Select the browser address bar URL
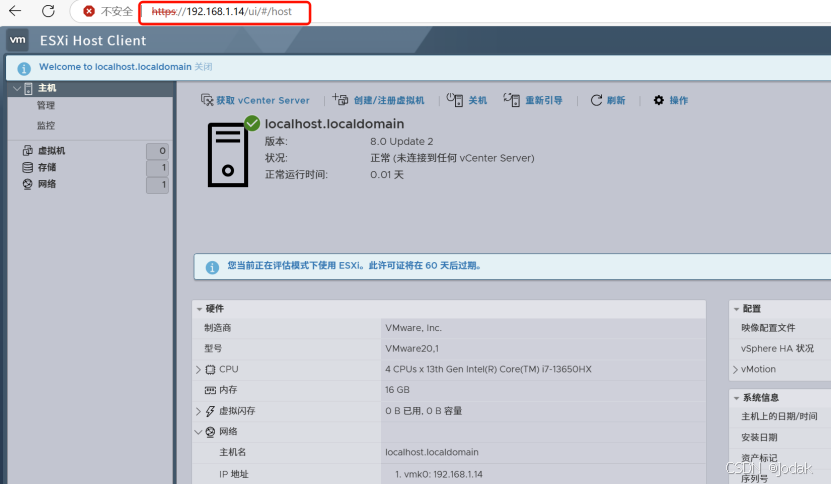 point(222,12)
